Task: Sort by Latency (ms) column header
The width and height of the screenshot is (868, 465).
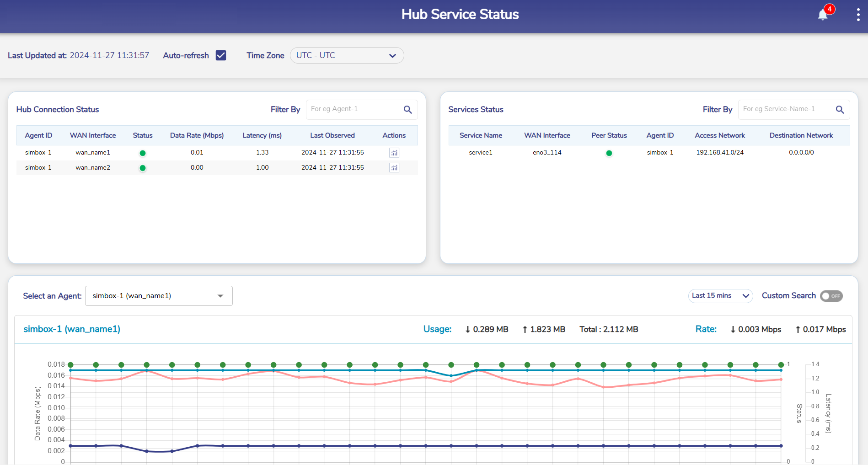Action: pyautogui.click(x=262, y=135)
